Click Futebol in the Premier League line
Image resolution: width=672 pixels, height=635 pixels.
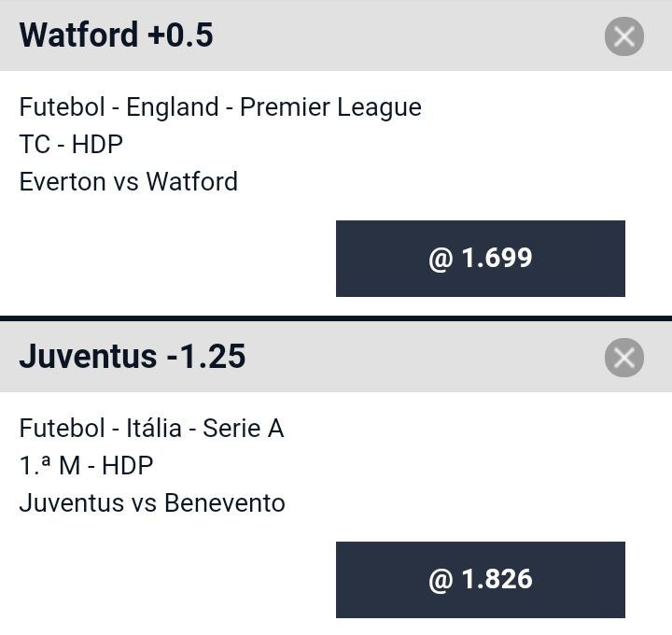coord(63,107)
